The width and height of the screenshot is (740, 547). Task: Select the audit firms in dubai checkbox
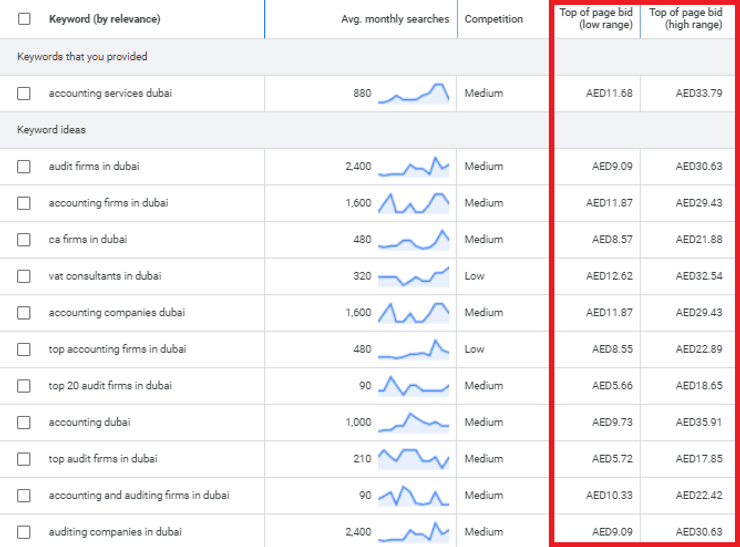click(x=24, y=167)
